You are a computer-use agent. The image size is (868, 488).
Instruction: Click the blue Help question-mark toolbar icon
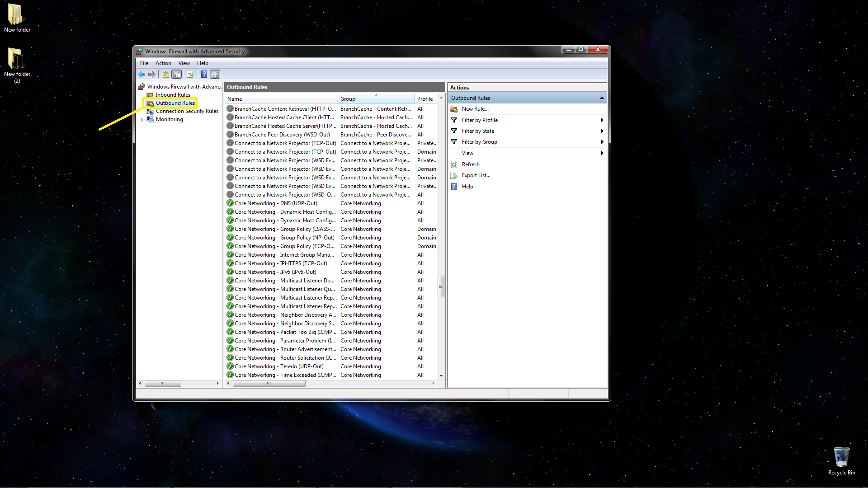(204, 75)
